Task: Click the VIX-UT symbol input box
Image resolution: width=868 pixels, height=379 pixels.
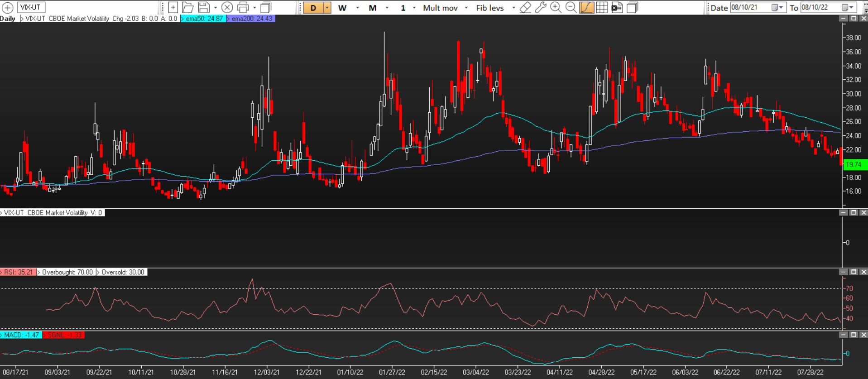Action: click(x=31, y=7)
